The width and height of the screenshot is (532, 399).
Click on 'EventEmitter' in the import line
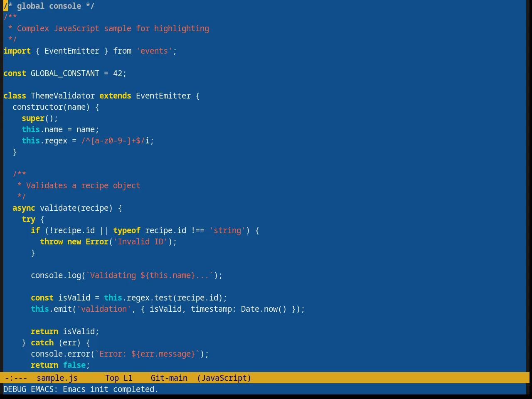pyautogui.click(x=72, y=51)
